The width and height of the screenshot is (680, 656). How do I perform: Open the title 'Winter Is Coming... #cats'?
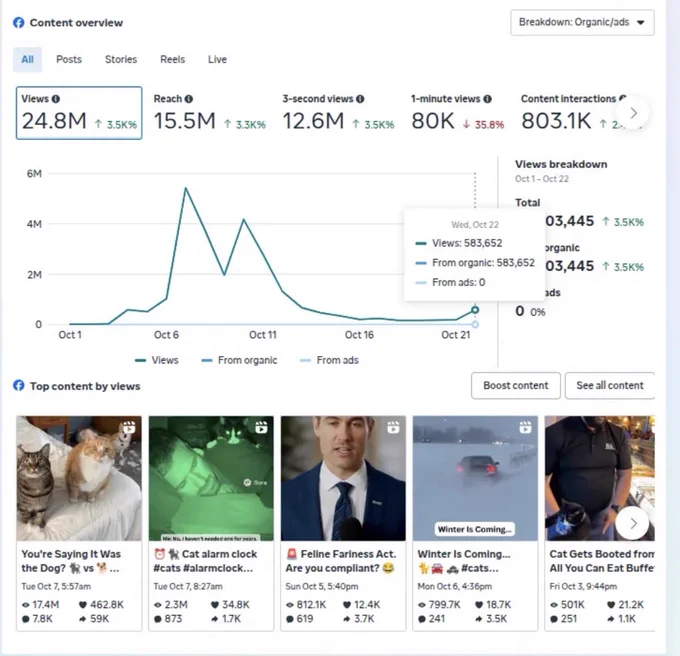pos(464,561)
